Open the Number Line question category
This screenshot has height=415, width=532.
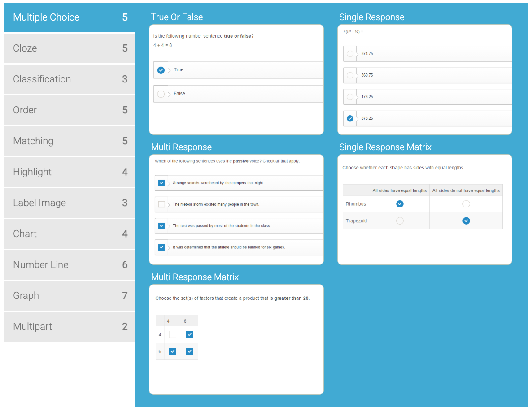69,265
